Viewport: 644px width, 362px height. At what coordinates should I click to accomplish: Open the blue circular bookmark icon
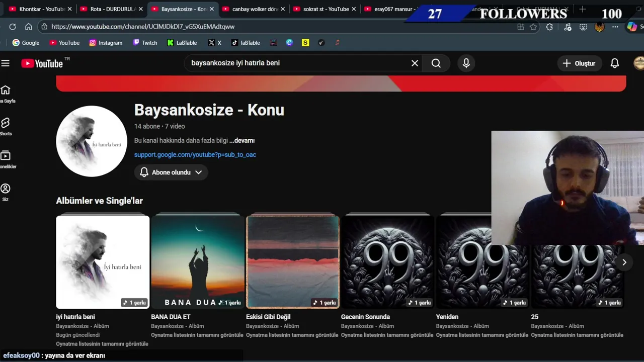[x=289, y=43]
